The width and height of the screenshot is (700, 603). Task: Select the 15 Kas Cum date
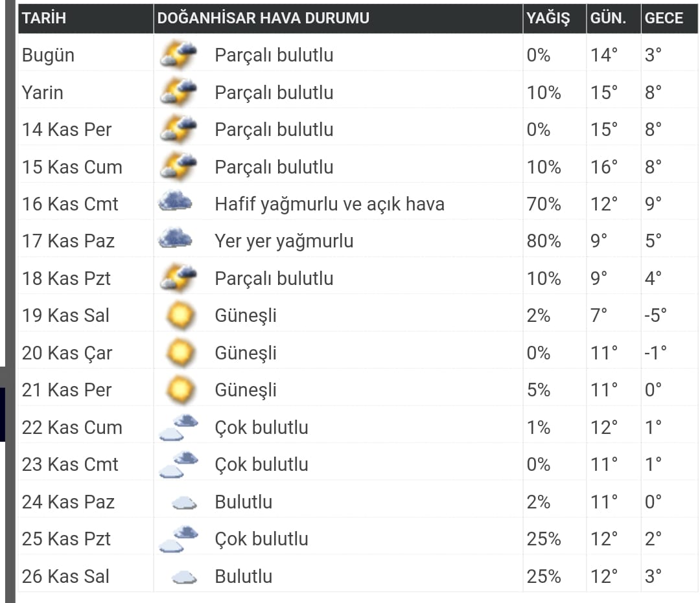coord(72,167)
